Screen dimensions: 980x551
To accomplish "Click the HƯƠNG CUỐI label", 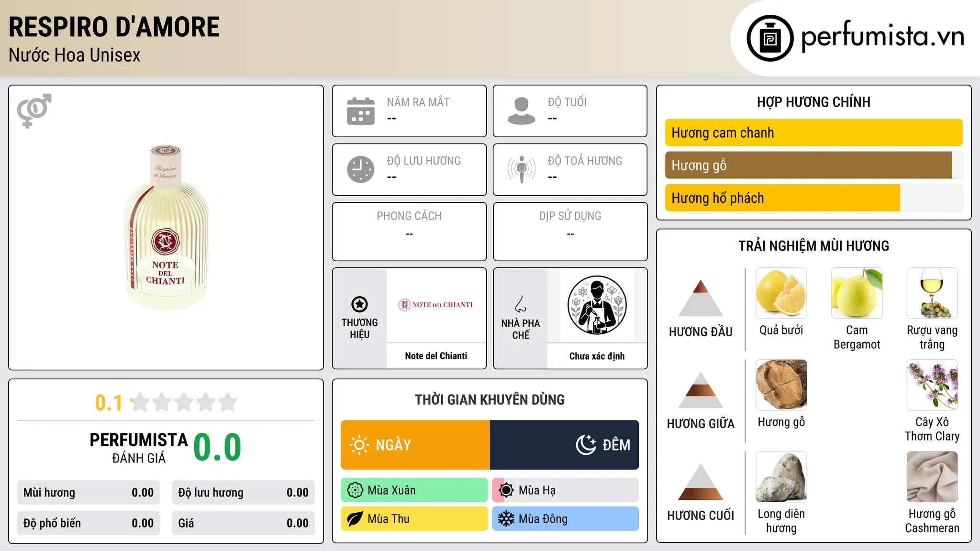I will tap(701, 516).
